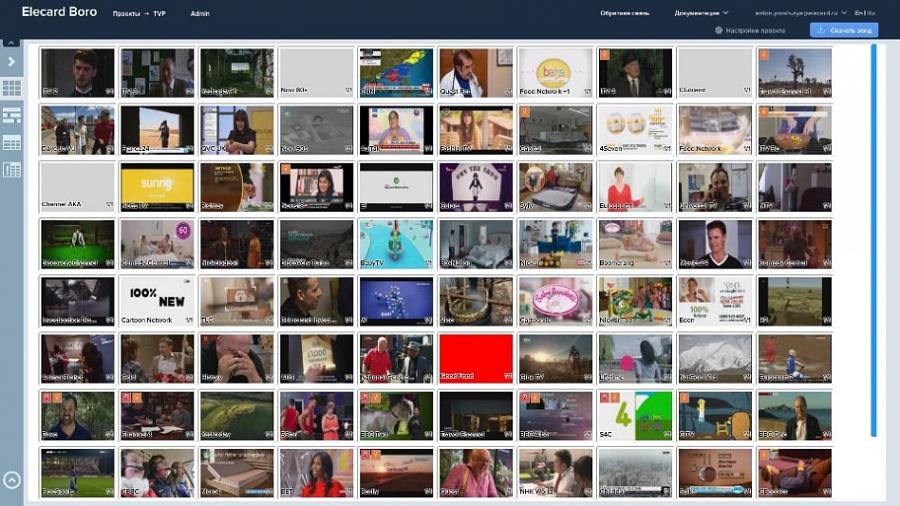900x506 pixels.
Task: Expand the left sidebar with chevron arrow
Action: pos(12,62)
